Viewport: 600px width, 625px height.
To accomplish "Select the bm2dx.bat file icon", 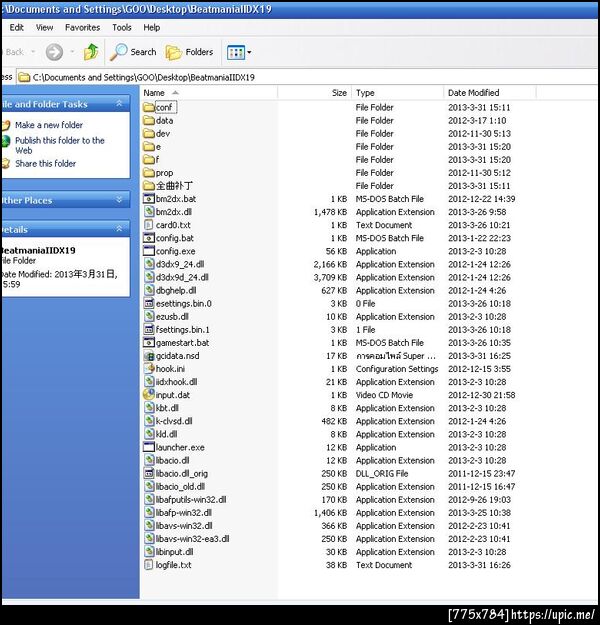I will 149,199.
